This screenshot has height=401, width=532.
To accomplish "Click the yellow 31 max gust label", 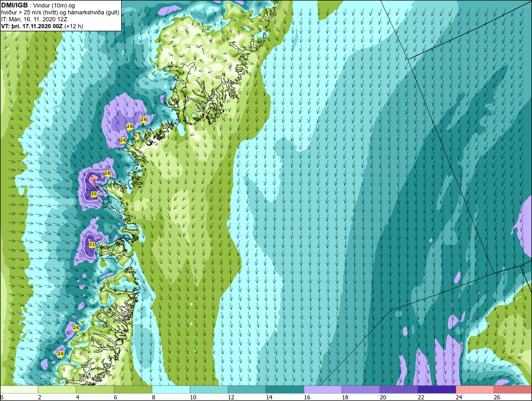I will pos(92,244).
